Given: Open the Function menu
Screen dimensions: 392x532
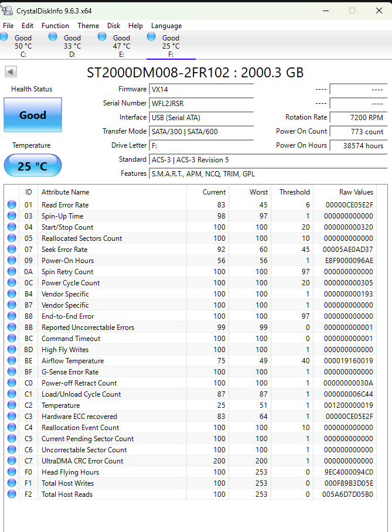Looking at the screenshot, I should [x=55, y=26].
